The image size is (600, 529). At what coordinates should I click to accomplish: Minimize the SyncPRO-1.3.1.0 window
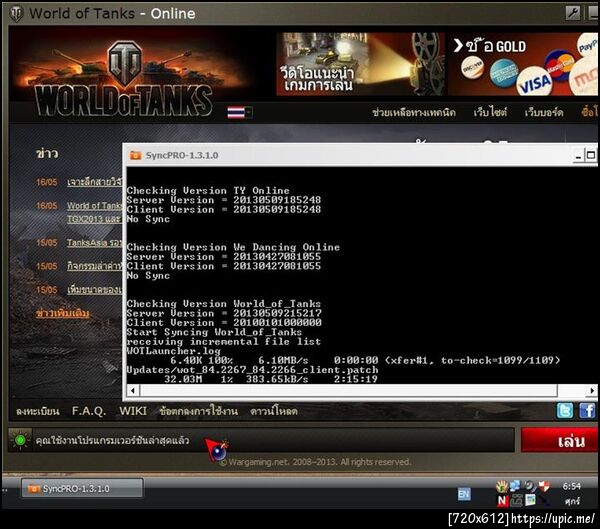(578, 155)
